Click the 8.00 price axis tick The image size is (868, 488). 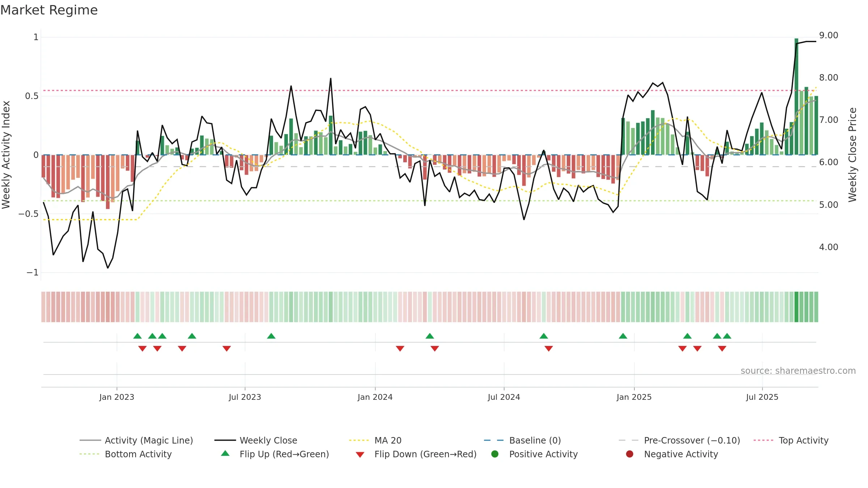pyautogui.click(x=829, y=78)
